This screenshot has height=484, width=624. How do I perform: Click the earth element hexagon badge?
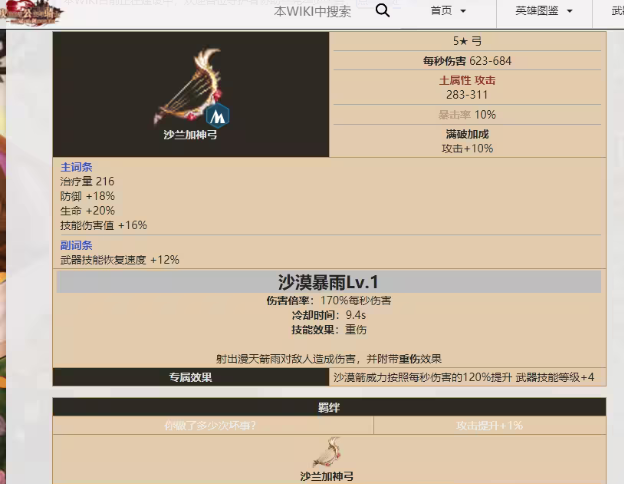[217, 116]
